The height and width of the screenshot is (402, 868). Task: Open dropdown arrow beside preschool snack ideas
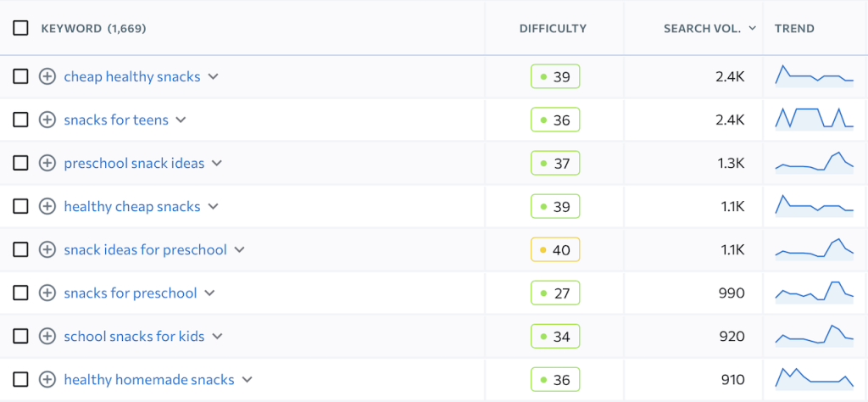pos(217,163)
